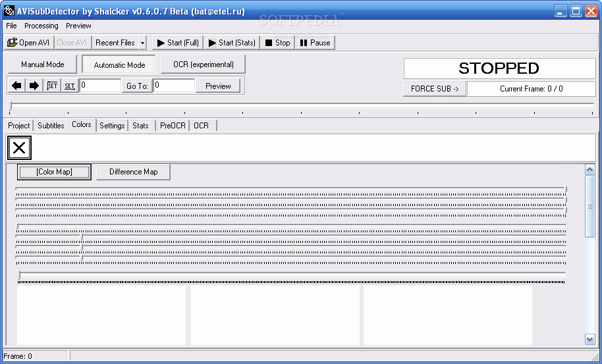Click the STOPPED status display
Viewport: 602px width, 364px height.
coord(499,68)
